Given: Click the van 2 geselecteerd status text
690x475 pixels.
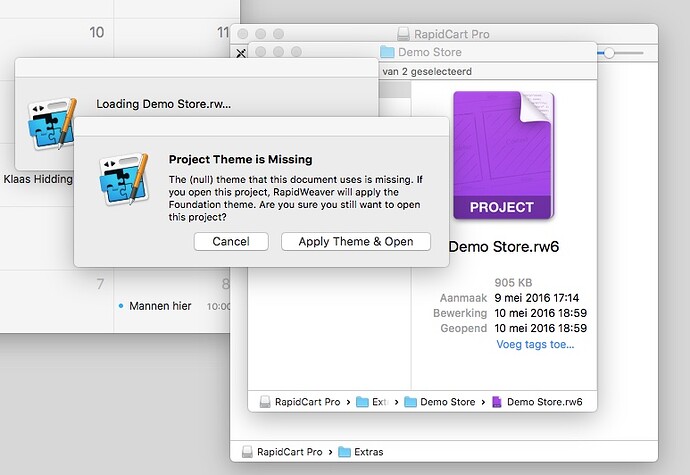Looking at the screenshot, I should (x=427, y=71).
